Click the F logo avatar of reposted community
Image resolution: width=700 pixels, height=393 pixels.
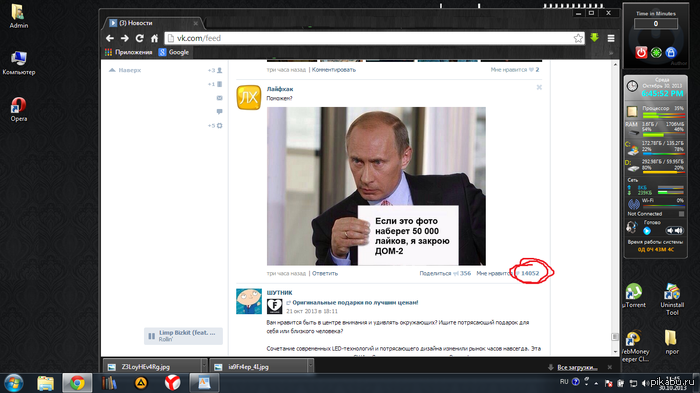[275, 306]
